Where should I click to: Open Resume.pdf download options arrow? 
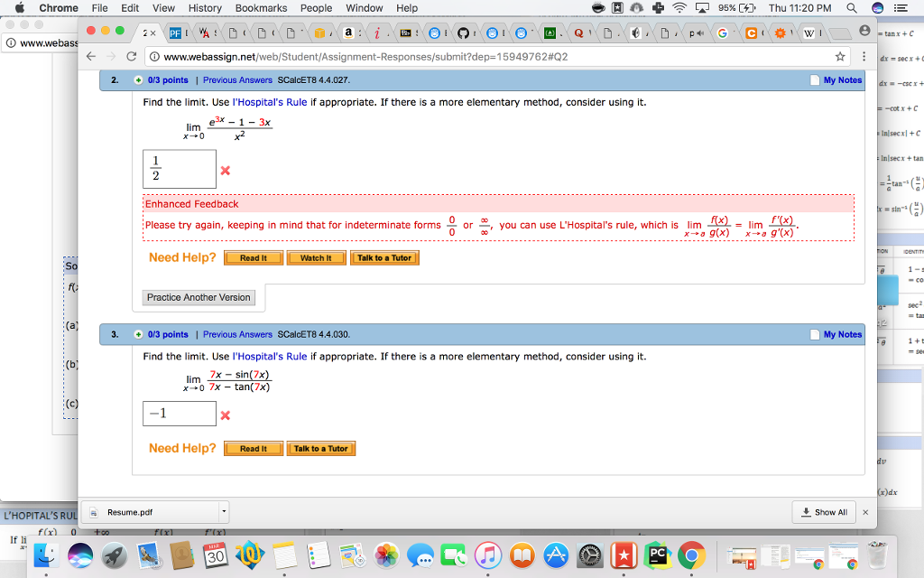tap(224, 512)
